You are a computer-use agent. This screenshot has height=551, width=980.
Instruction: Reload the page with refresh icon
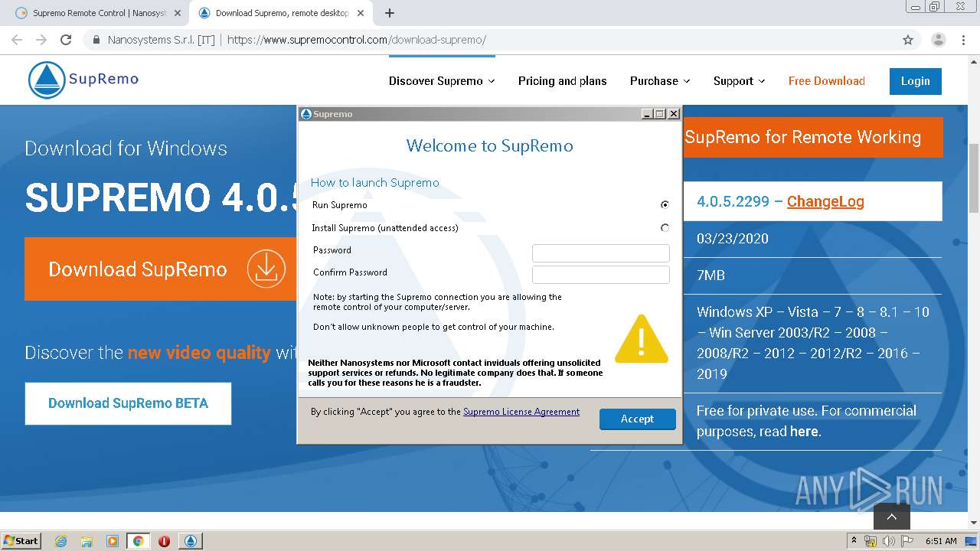66,40
